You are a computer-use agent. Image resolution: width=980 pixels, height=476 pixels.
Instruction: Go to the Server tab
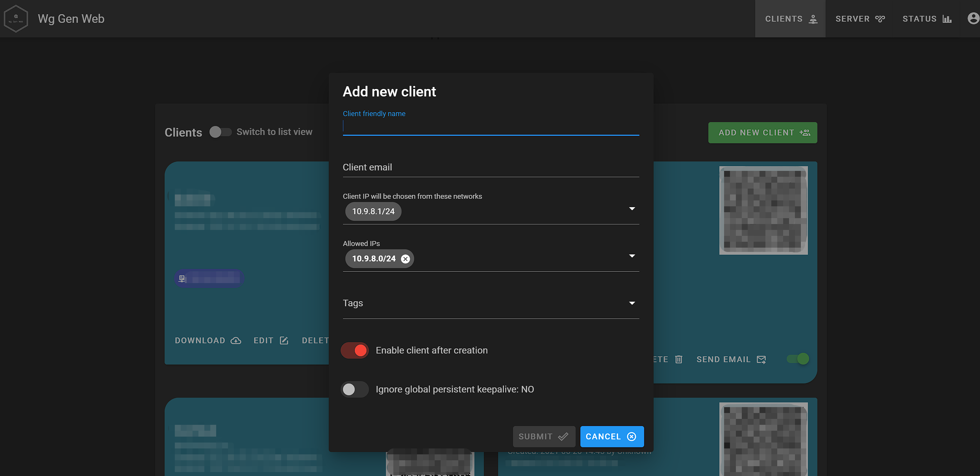pos(860,19)
